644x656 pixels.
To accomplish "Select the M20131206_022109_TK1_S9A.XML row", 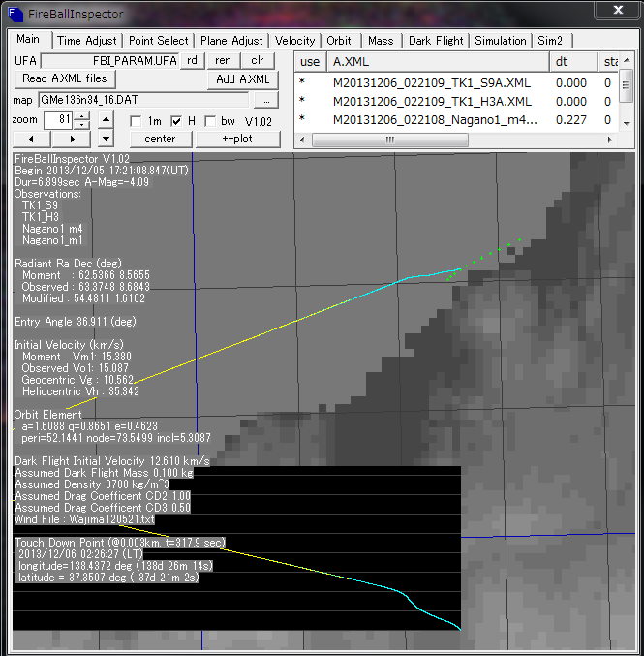I will (431, 82).
